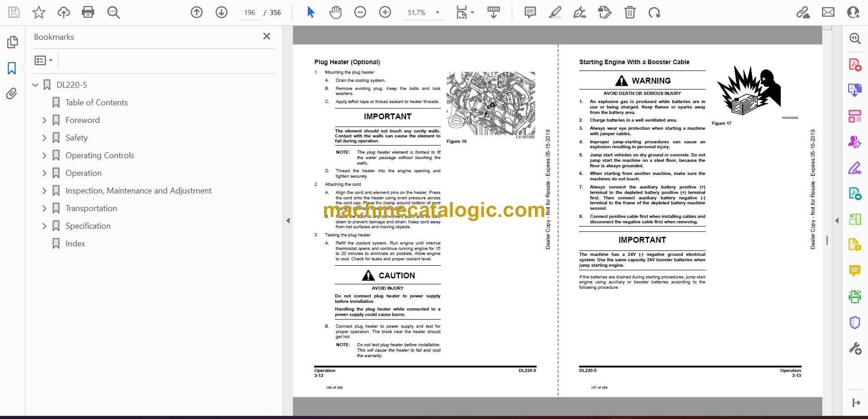Viewport: 868px width, 419px height.
Task: Rotate the page view
Action: pos(655,12)
